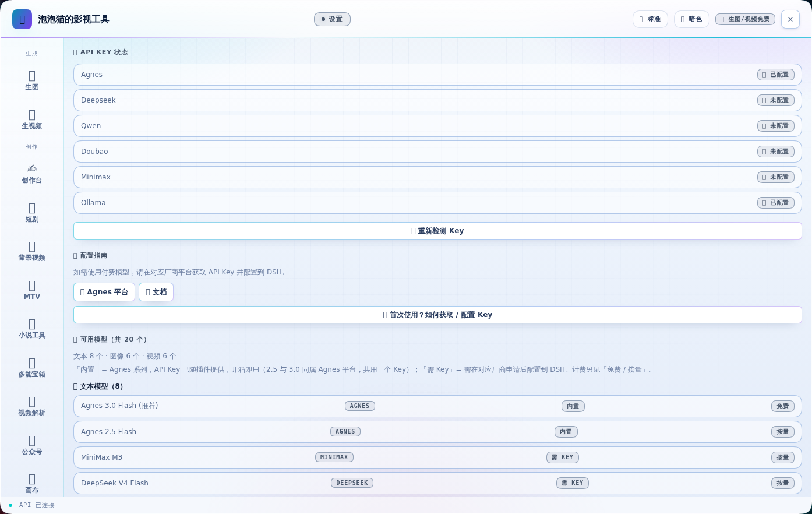Click 按量 tag on DeepSeek V4 Flash row
Viewport: 812px width, 514px height.
point(783,483)
